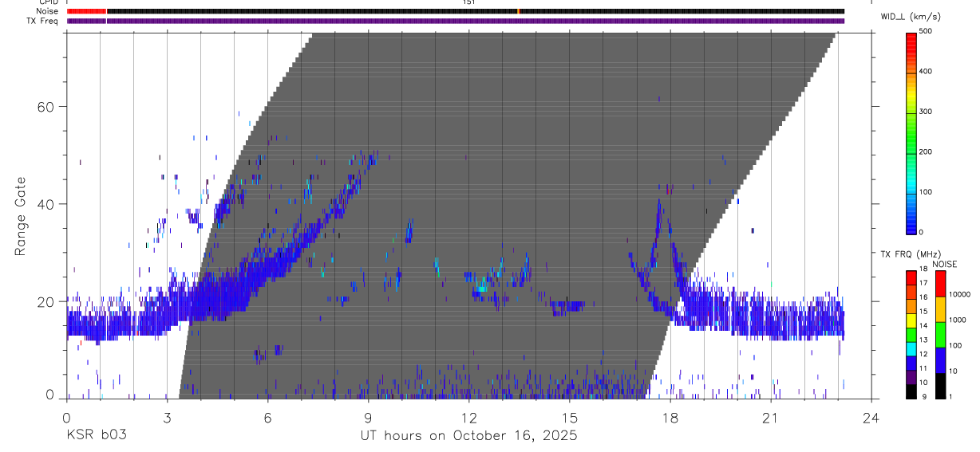Click the '18' tick on the UT hours axis
Viewport: 980px width, 452px height.
tap(670, 417)
